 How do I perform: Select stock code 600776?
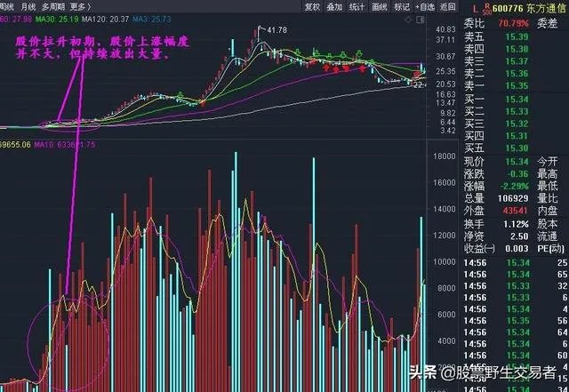508,8
